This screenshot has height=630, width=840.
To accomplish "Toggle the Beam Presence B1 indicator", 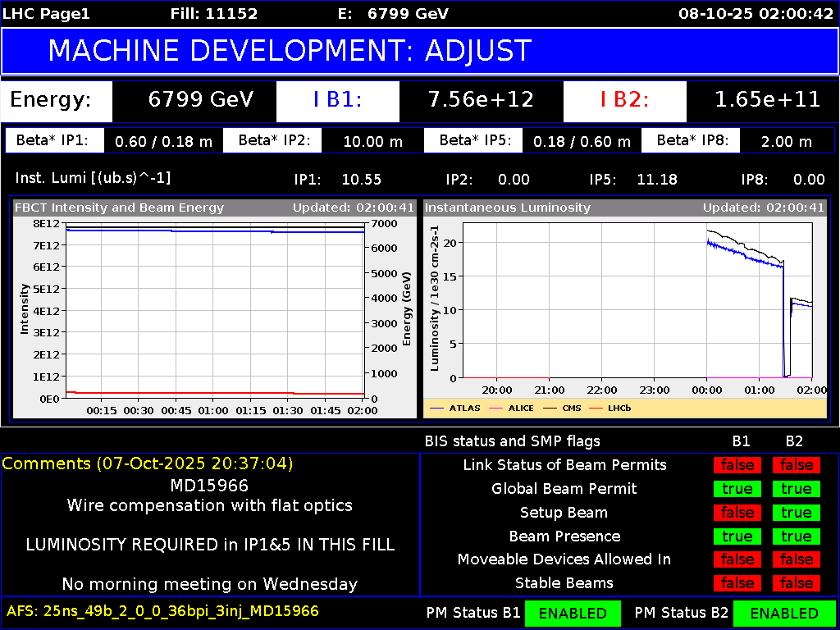I will [737, 536].
